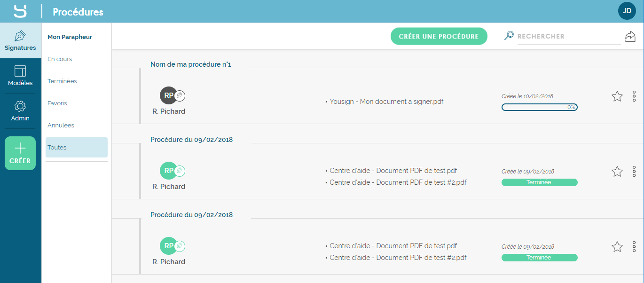
Task: Open the Signatures section in sidebar
Action: point(20,41)
